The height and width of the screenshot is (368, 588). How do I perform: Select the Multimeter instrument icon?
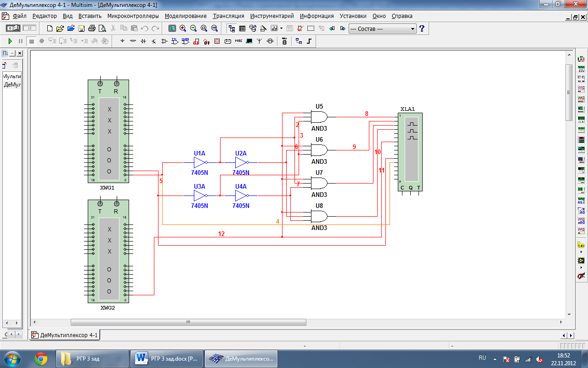581,59
